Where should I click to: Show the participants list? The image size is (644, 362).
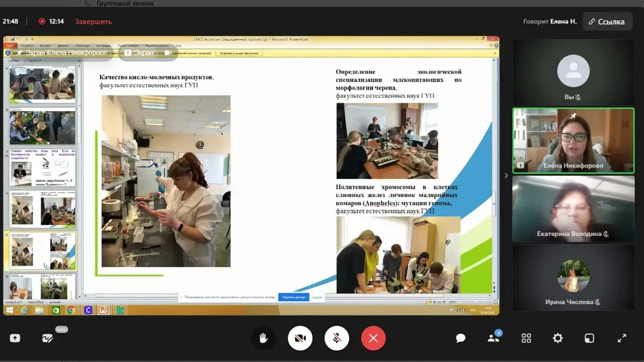click(494, 338)
